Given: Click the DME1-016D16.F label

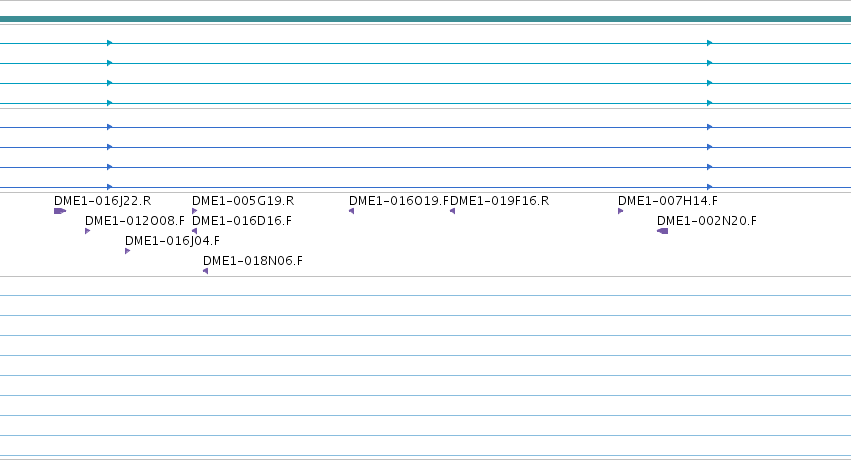Looking at the screenshot, I should 242,221.
